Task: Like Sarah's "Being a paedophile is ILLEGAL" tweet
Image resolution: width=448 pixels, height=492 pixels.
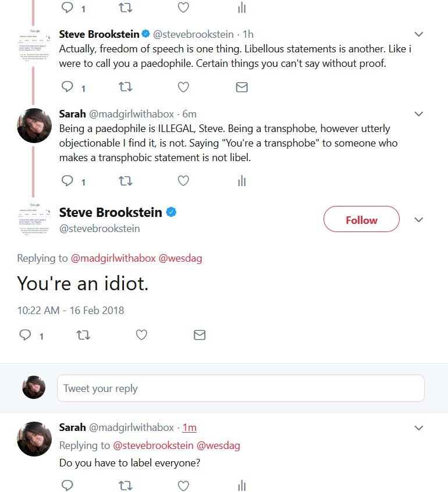Action: [x=183, y=181]
